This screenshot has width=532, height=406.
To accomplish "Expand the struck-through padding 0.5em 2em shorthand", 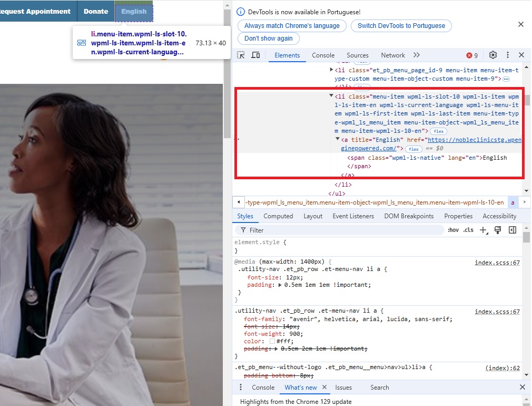I will point(276,349).
